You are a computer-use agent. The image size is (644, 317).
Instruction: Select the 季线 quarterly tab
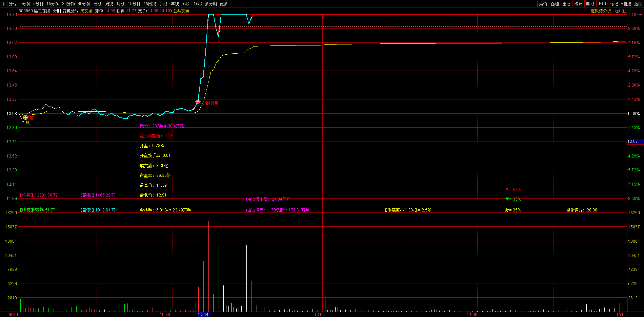(x=163, y=4)
